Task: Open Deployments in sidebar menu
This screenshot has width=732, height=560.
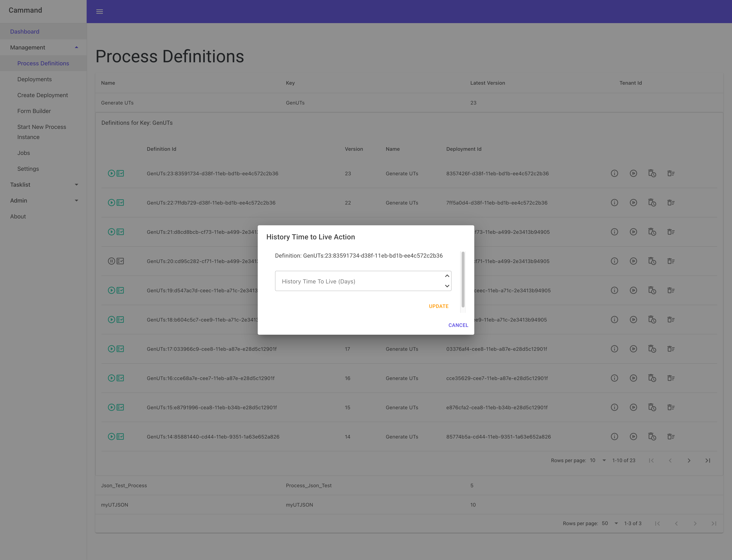Action: point(35,79)
